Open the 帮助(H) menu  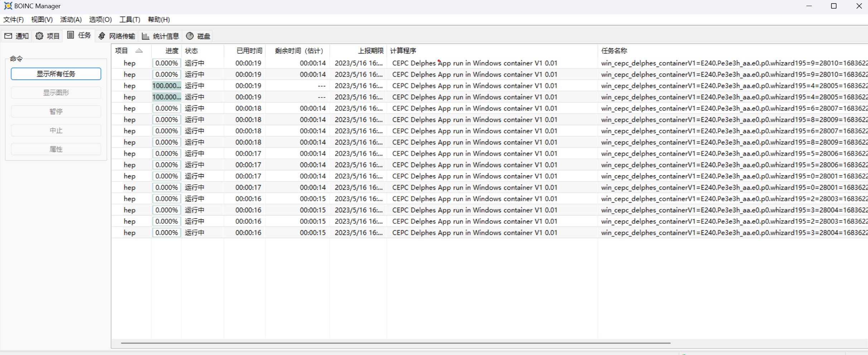159,19
